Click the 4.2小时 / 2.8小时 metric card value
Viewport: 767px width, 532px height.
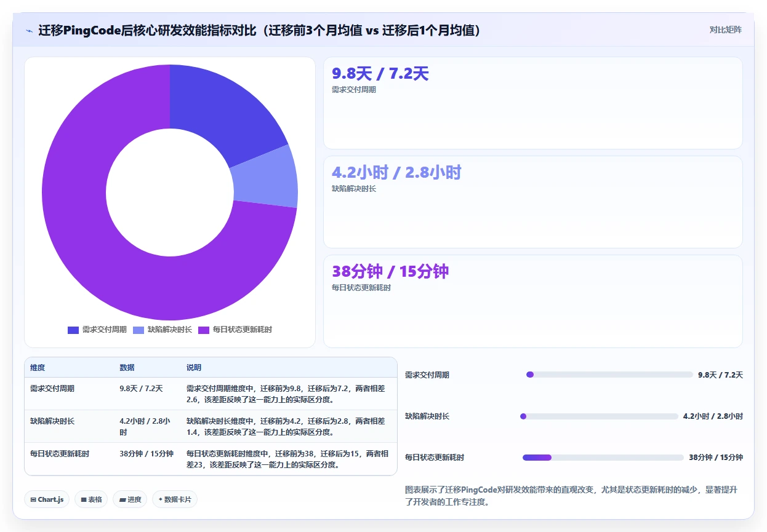click(x=396, y=173)
